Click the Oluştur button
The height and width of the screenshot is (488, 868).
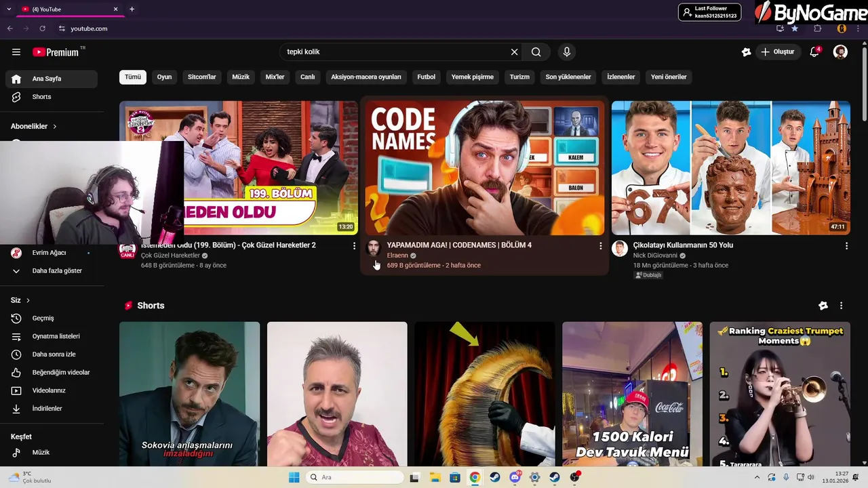point(778,52)
